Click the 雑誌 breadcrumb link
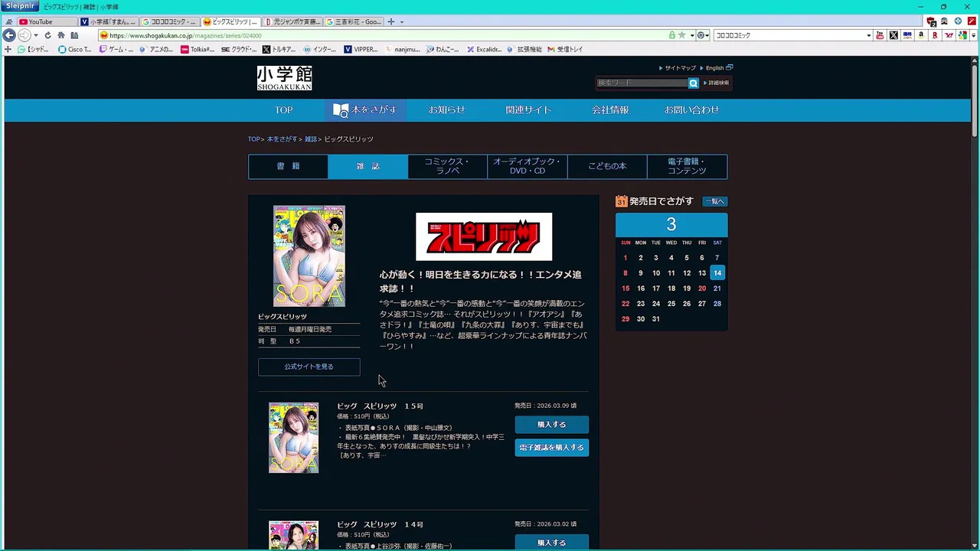The image size is (980, 551). coord(310,139)
